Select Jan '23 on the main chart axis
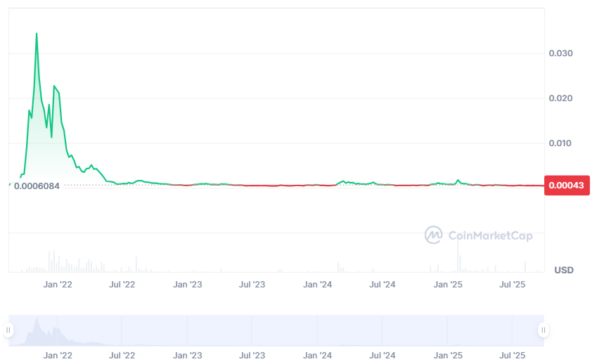The height and width of the screenshot is (364, 597). click(x=188, y=285)
